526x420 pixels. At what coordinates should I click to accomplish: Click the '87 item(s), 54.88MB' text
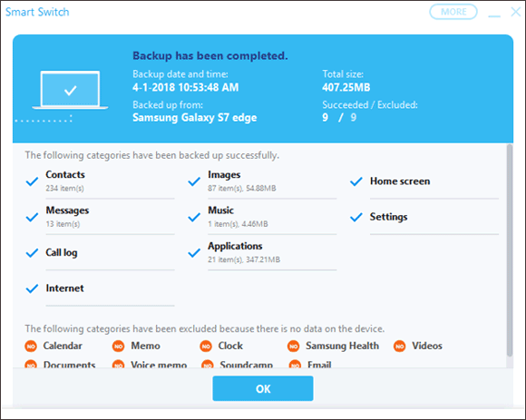(241, 188)
